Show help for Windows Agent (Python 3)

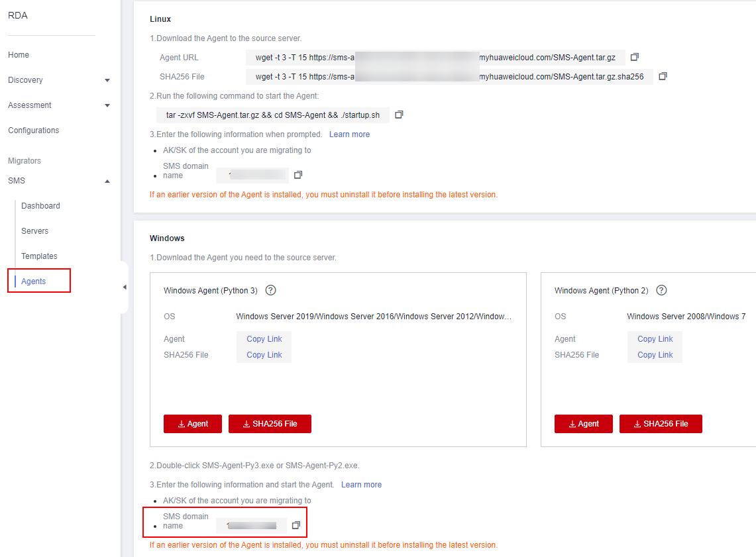click(x=270, y=290)
